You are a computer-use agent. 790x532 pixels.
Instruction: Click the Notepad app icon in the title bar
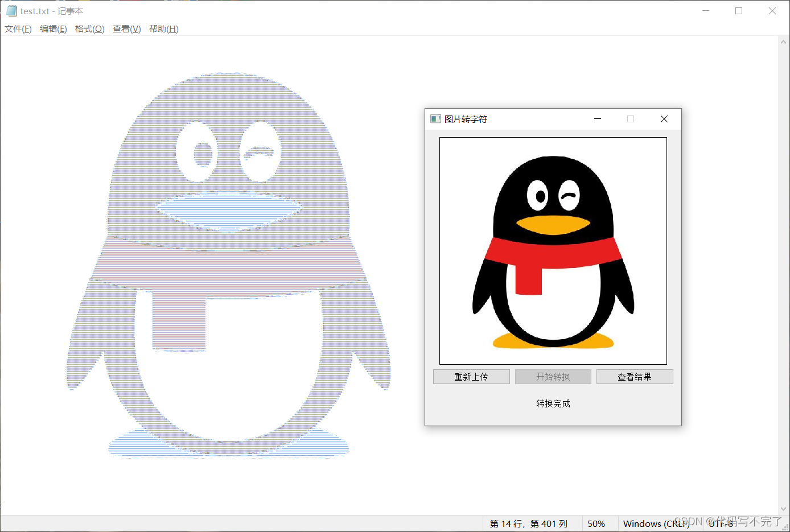tap(11, 11)
